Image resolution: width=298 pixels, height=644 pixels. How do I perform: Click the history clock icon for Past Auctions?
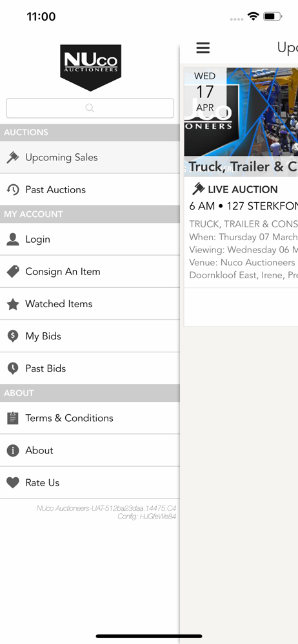[13, 190]
